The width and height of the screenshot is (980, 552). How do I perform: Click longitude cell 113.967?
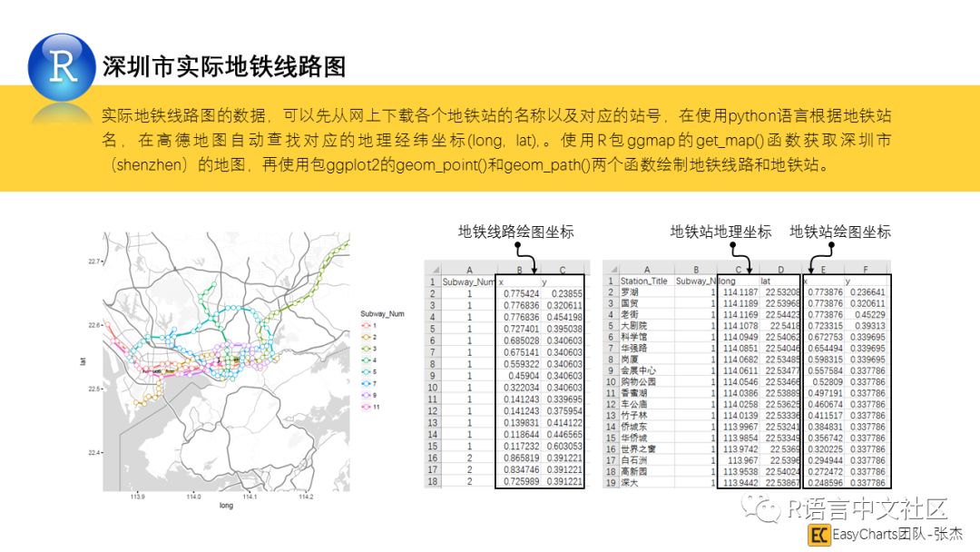coord(739,460)
